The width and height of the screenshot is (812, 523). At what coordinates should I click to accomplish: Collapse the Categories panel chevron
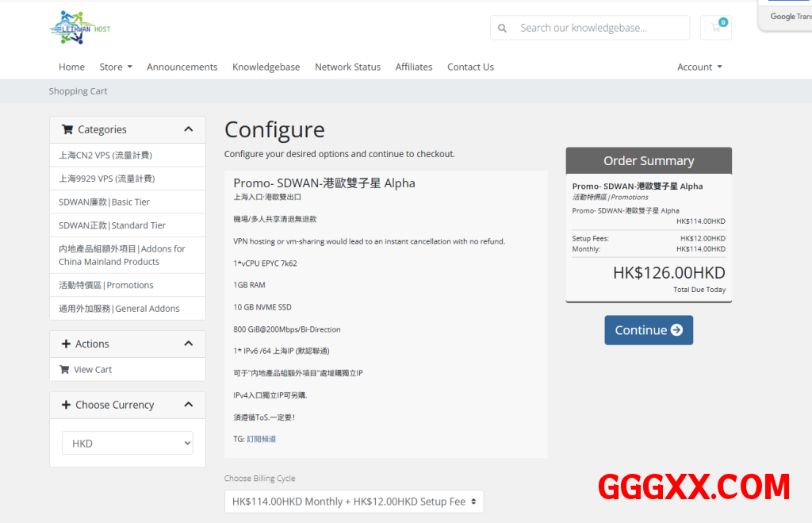pyautogui.click(x=188, y=129)
